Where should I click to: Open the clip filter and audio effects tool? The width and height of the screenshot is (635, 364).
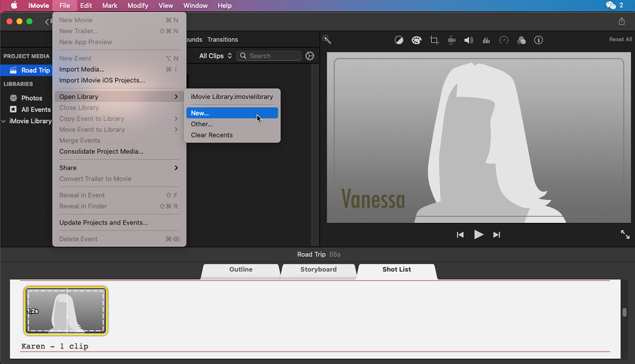[x=521, y=40]
